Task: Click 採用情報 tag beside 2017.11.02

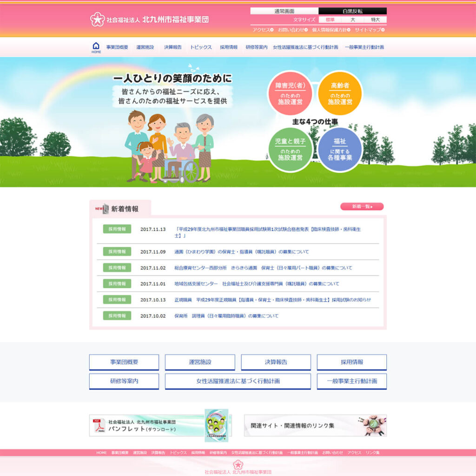Action: (x=117, y=267)
